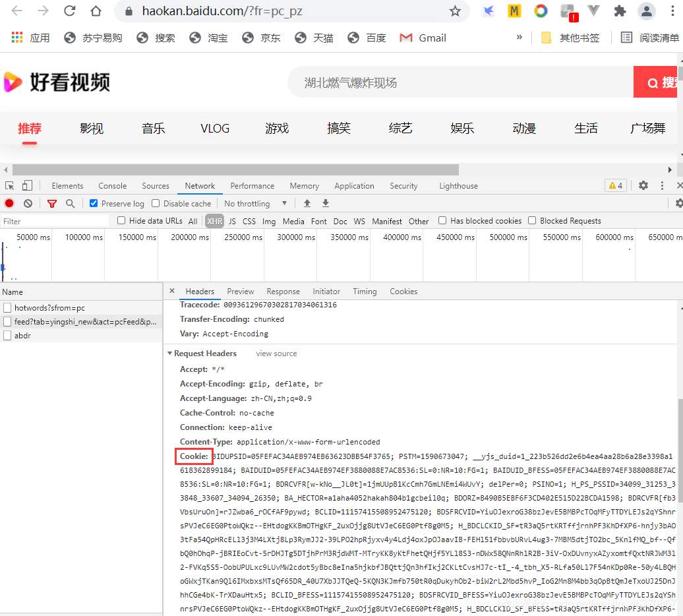The image size is (683, 616).
Task: Click the 好看视频 logo
Action: coord(57,82)
